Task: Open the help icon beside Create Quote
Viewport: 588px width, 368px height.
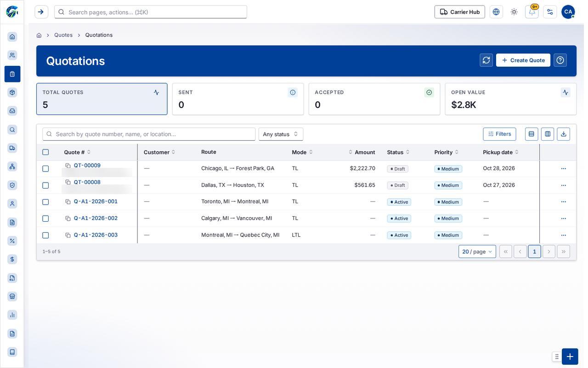Action: [x=560, y=60]
